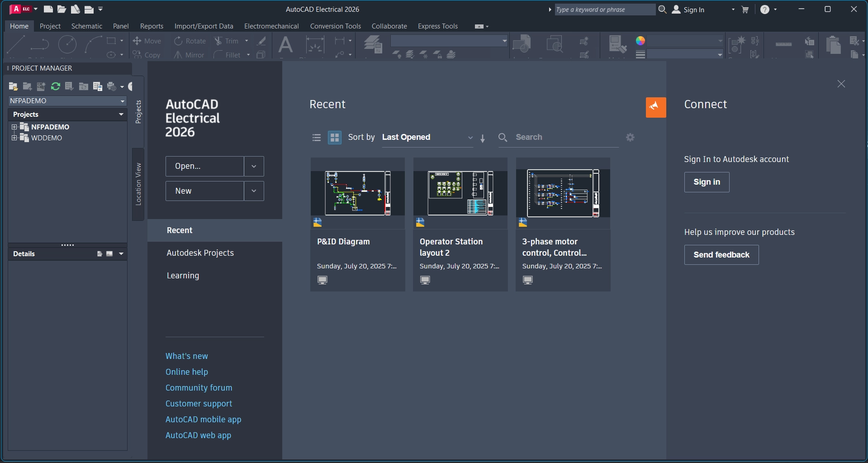This screenshot has height=463, width=868.
Task: Click the orange announcement megaphone icon
Action: tap(656, 107)
